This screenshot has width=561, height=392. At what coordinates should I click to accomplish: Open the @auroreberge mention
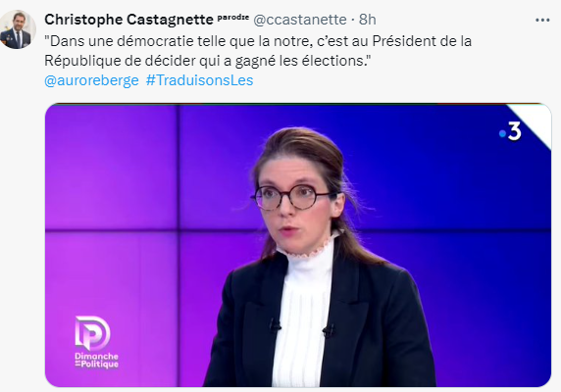click(x=91, y=80)
